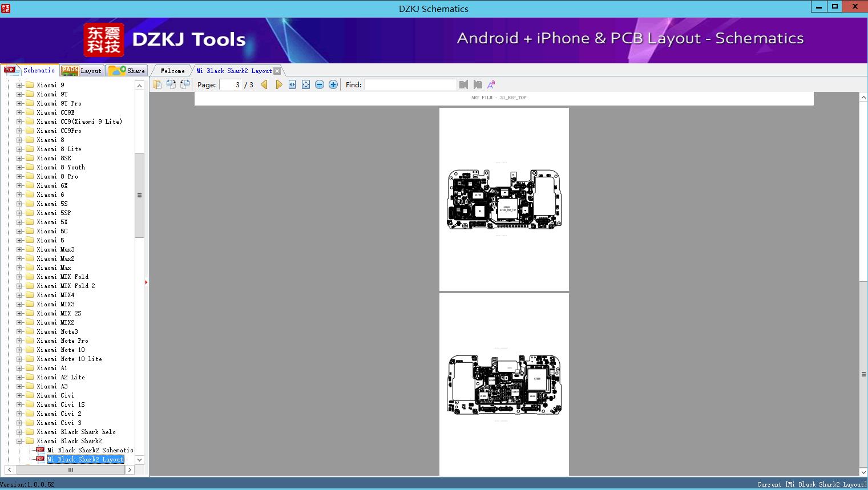Screen dimensions: 868x490
Task: Expand the Xiaomi Note Pro folder
Action: 19,341
